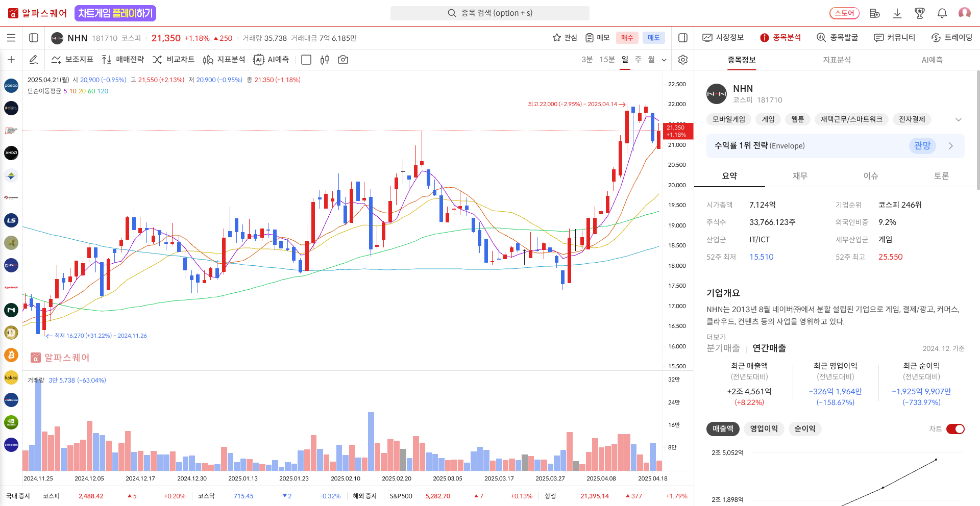Select the 매출액 revenue chip

723,429
